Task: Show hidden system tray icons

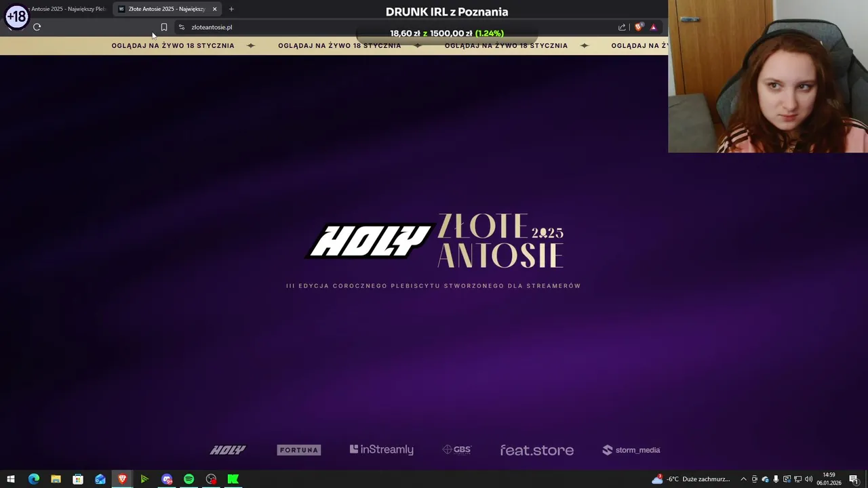Action: coord(743,479)
